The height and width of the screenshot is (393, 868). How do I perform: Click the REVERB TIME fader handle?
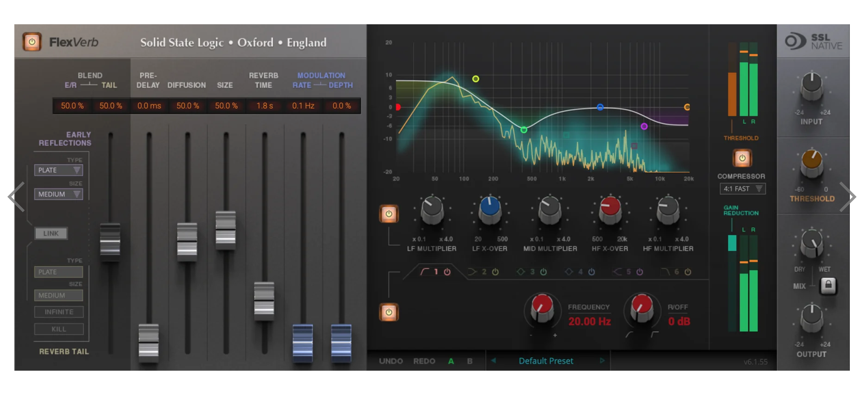pos(264,301)
